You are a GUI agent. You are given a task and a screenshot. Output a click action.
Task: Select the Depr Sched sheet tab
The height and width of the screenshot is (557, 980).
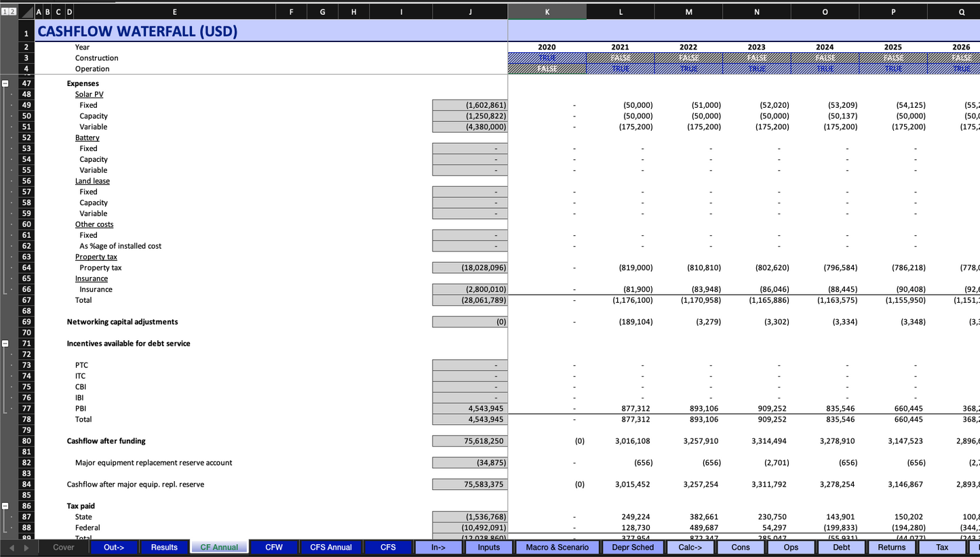tap(633, 548)
